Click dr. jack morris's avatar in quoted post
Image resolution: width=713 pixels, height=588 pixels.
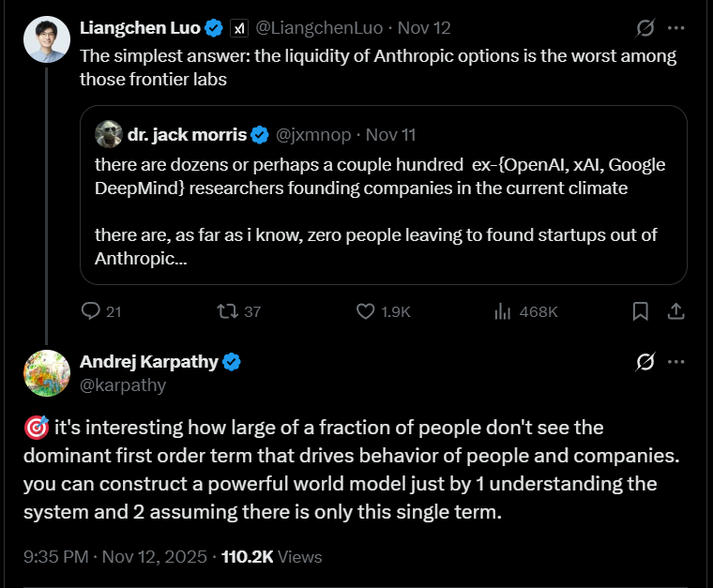109,134
